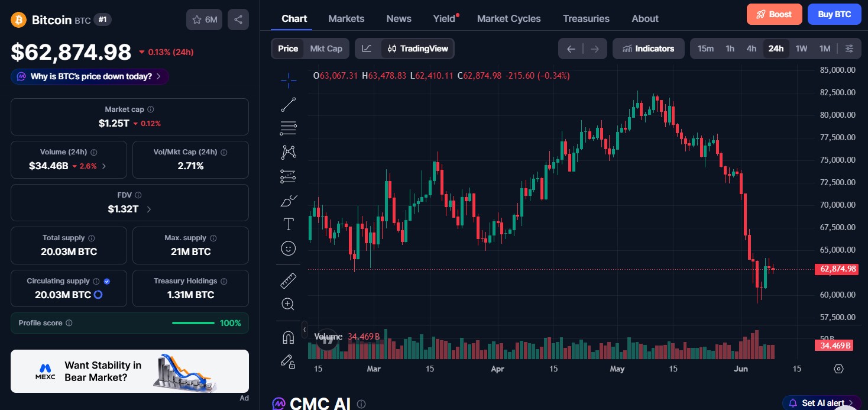Switch chart to Price view
The image size is (868, 410).
point(288,49)
